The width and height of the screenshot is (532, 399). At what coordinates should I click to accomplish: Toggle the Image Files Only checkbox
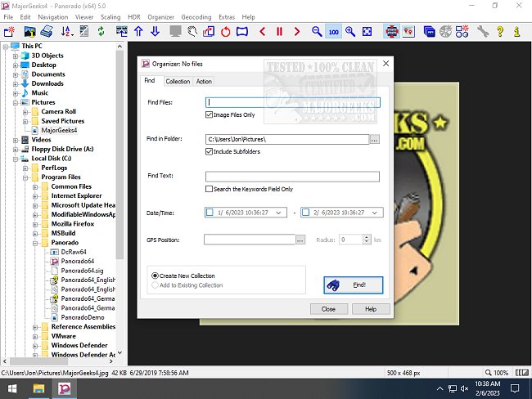(209, 114)
